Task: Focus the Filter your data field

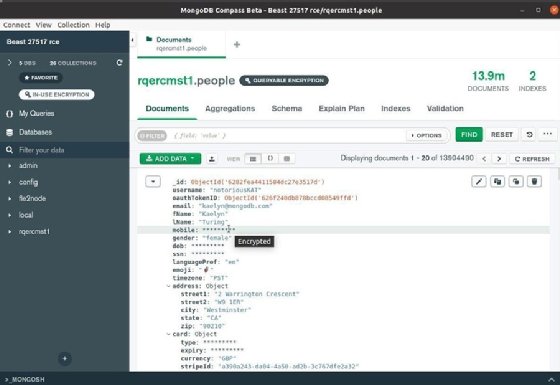Action: pos(65,150)
